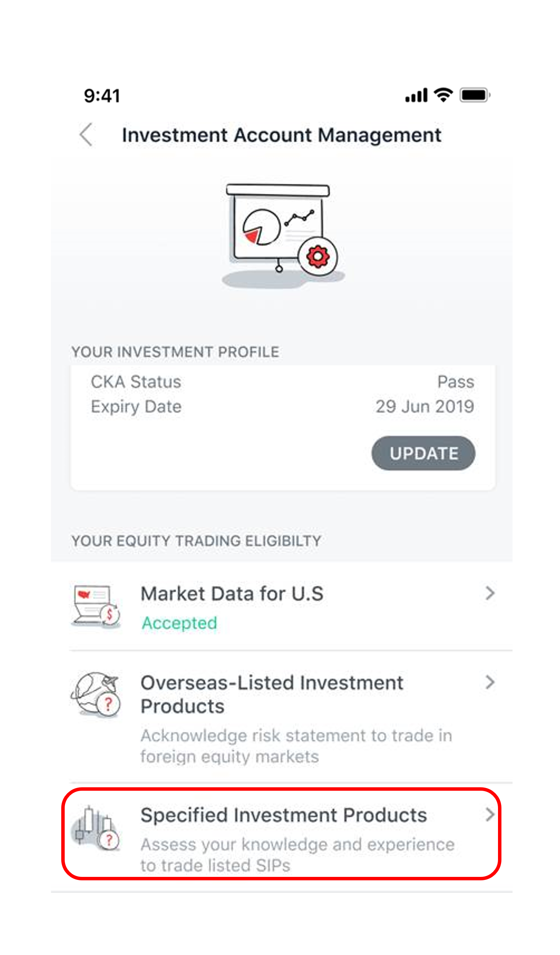Tap the green Accepted status text
The image size is (560, 955).
pyautogui.click(x=179, y=623)
